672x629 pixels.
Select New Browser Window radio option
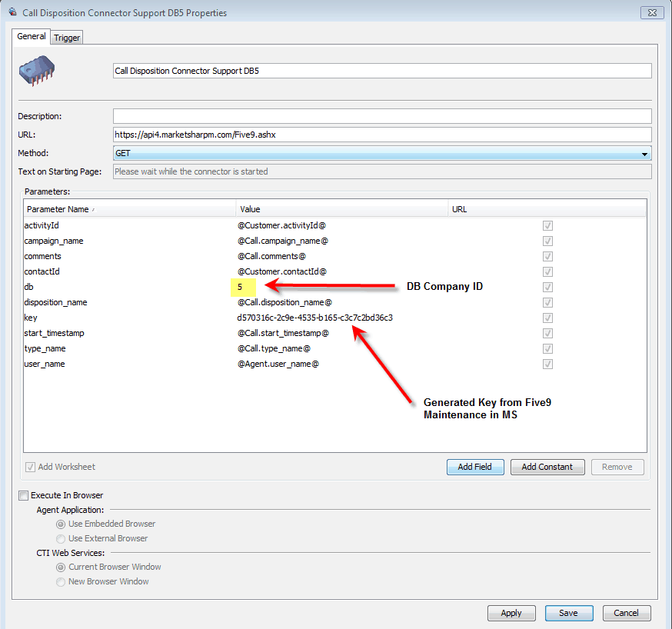coord(61,582)
